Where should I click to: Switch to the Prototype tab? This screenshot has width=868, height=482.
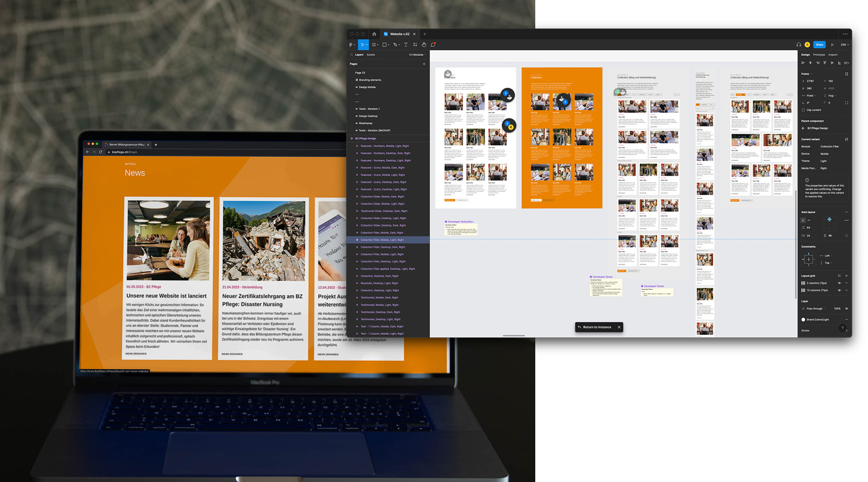(x=819, y=55)
